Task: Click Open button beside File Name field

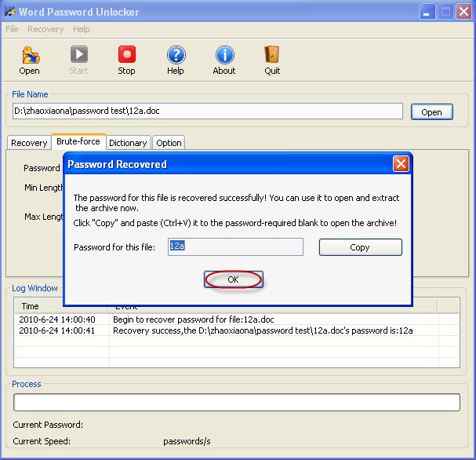Action: point(431,112)
